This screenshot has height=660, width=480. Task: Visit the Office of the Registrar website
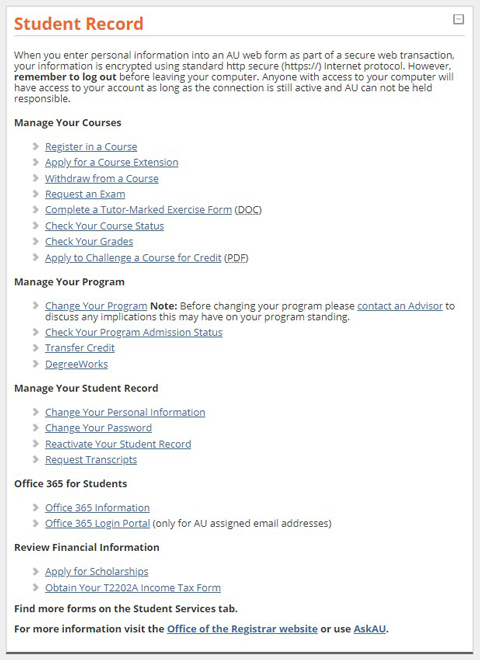pos(242,629)
